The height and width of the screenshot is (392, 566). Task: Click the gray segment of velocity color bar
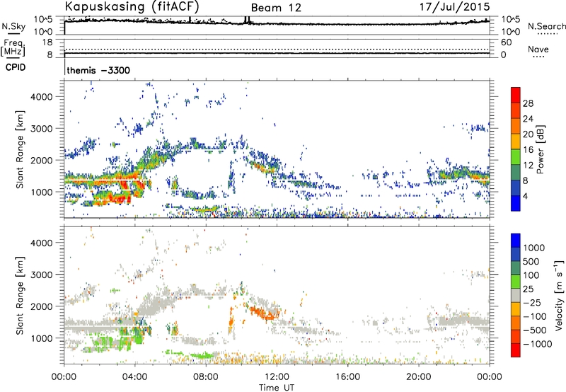516,295
